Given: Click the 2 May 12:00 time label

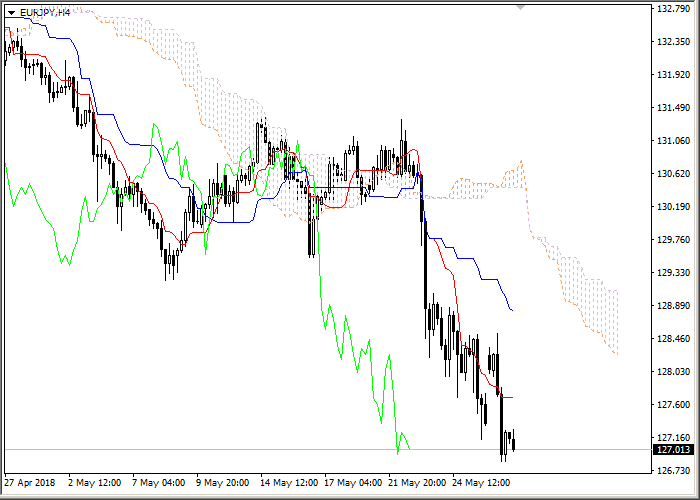Looking at the screenshot, I should click(94, 483).
